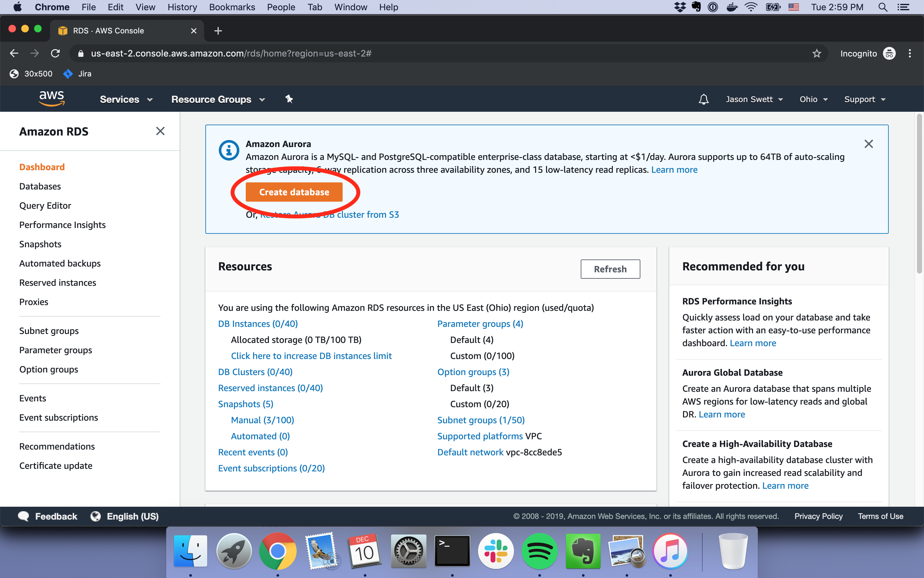The height and width of the screenshot is (578, 924).
Task: Open the Chrome three-dot menu
Action: [910, 53]
